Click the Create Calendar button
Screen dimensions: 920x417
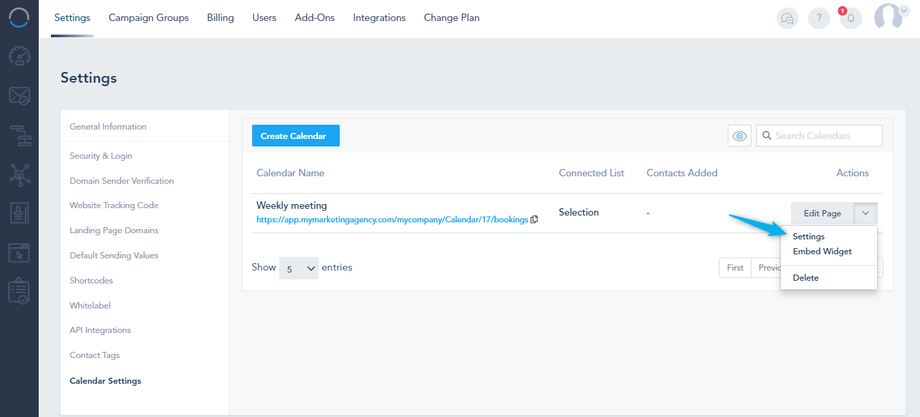click(x=295, y=136)
